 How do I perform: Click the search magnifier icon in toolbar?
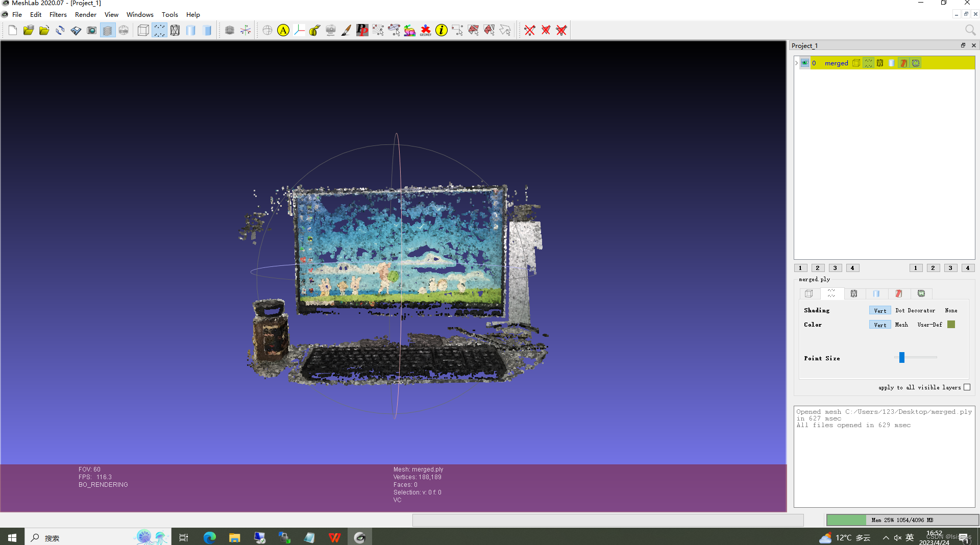(970, 31)
